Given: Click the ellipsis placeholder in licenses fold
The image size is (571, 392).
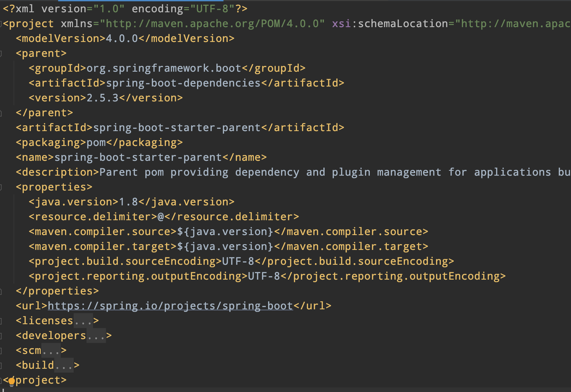Looking at the screenshot, I should pos(83,321).
